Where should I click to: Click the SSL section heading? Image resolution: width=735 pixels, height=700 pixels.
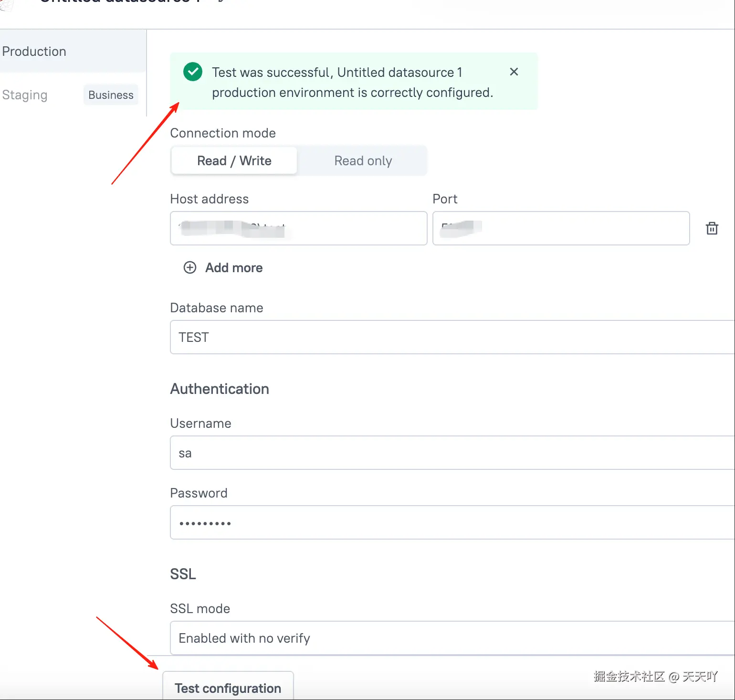click(x=183, y=574)
